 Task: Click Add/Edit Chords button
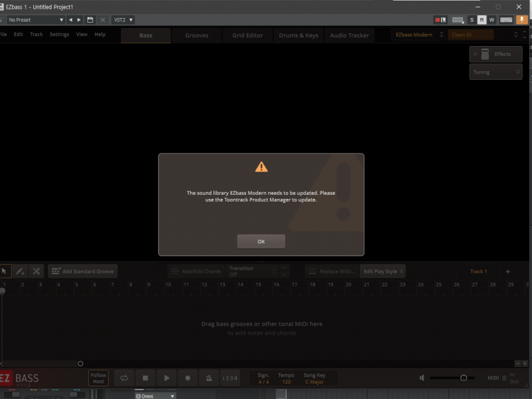coord(196,271)
